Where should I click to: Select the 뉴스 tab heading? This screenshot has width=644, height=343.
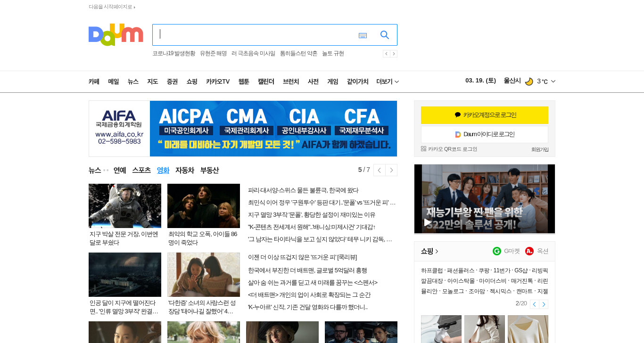pyautogui.click(x=95, y=170)
